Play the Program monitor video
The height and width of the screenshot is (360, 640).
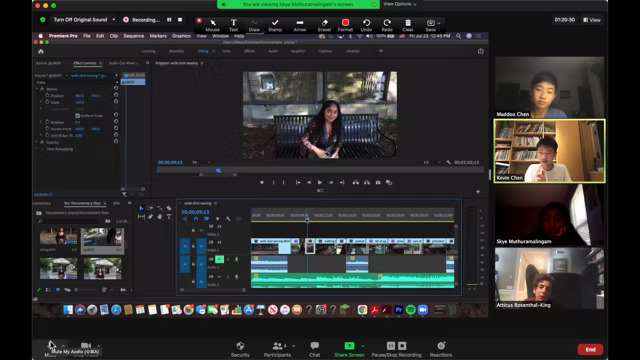[320, 182]
